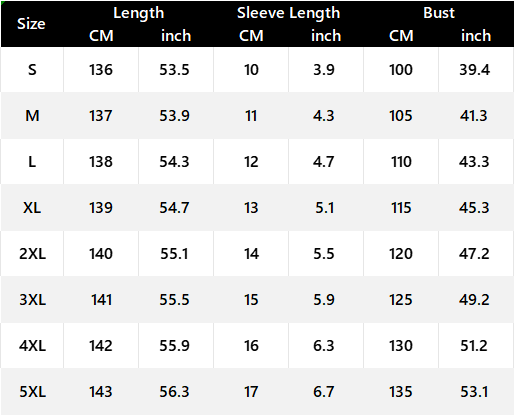
Task: Select the M size row label
Action: pos(32,116)
